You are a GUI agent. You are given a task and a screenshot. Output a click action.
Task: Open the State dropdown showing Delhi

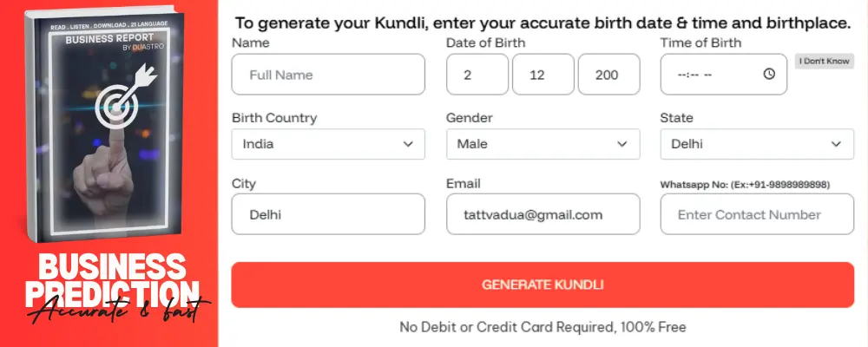pyautogui.click(x=757, y=144)
